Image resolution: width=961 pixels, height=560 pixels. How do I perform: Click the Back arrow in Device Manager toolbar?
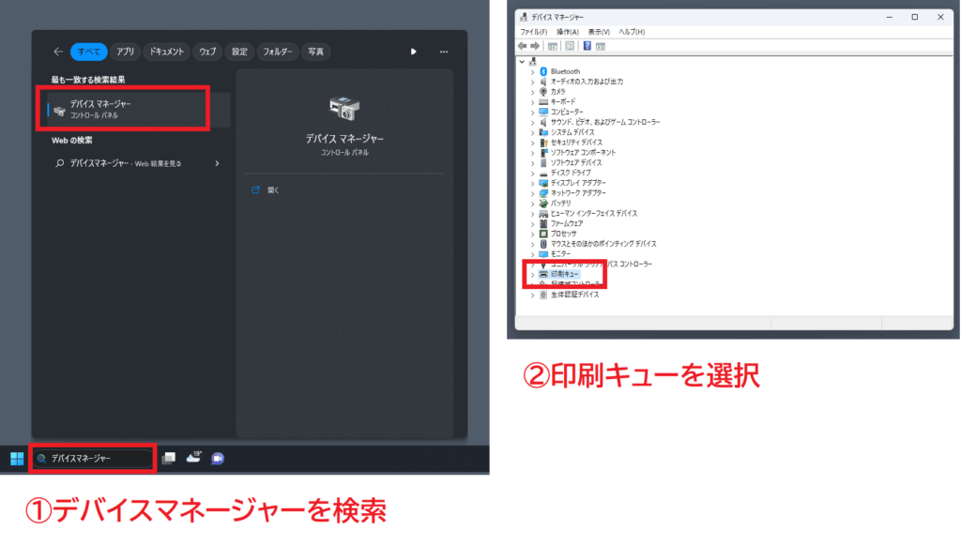tap(522, 46)
